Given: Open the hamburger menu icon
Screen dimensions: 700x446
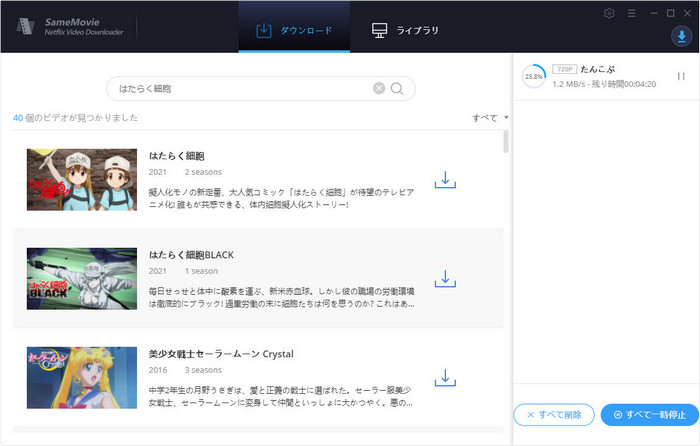Looking at the screenshot, I should [x=631, y=13].
